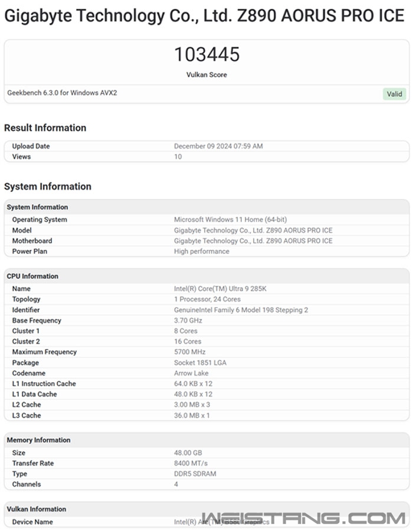Screen dimensions: 413x532
Task: Click the Cluster 2 label
Action: point(26,341)
